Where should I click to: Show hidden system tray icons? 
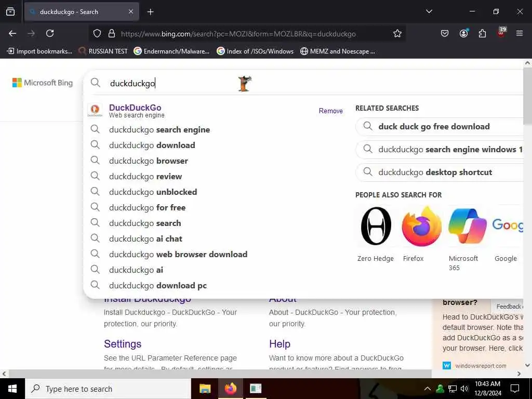click(428, 389)
